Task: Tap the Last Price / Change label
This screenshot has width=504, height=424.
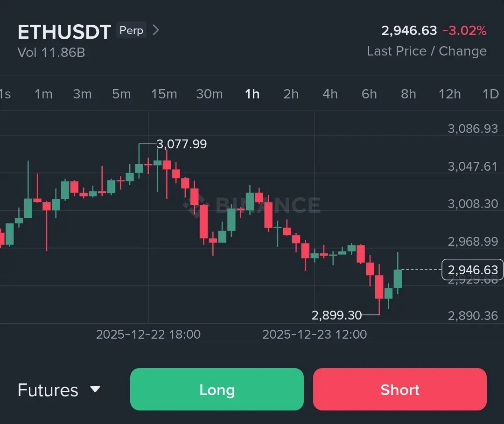Action: 427,51
